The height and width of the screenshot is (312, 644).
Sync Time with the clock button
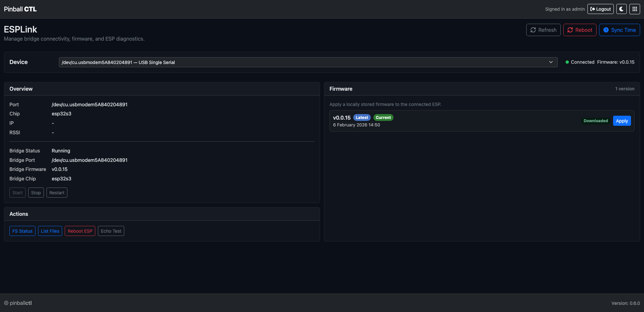pos(619,30)
